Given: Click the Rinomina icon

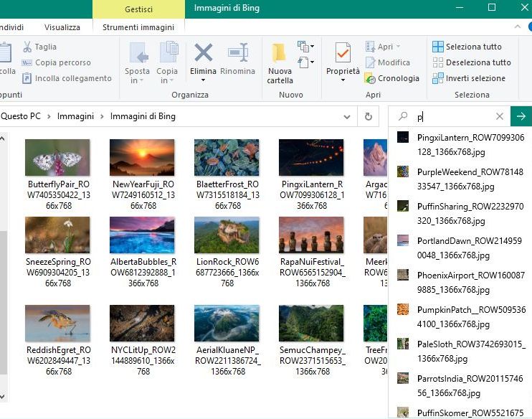Looking at the screenshot, I should [x=238, y=52].
